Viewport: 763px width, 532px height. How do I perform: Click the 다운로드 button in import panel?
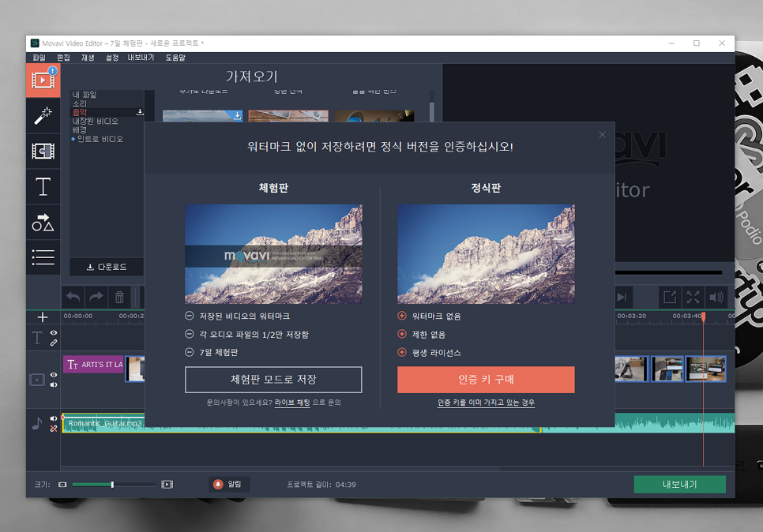point(107,267)
